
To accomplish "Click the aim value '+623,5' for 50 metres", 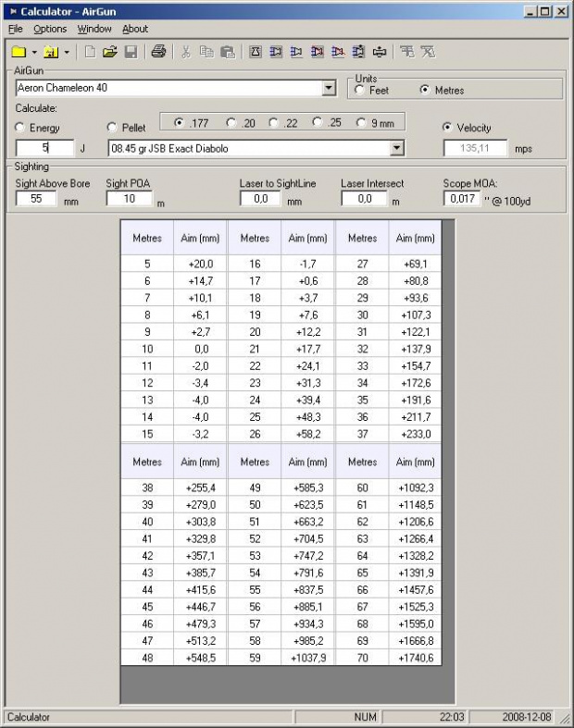I will [x=307, y=505].
